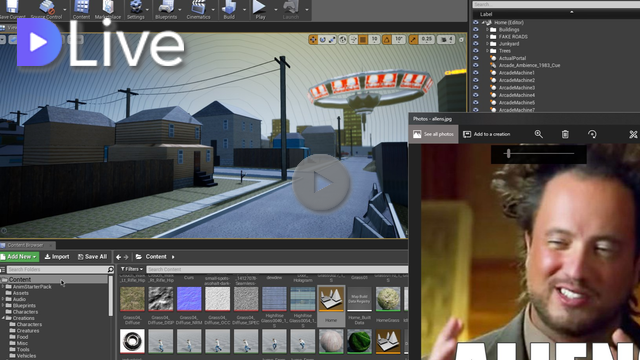Open the grid snap value dropdown showing 10
Image resolution: width=640 pixels, height=360 pixels.
[x=374, y=40]
